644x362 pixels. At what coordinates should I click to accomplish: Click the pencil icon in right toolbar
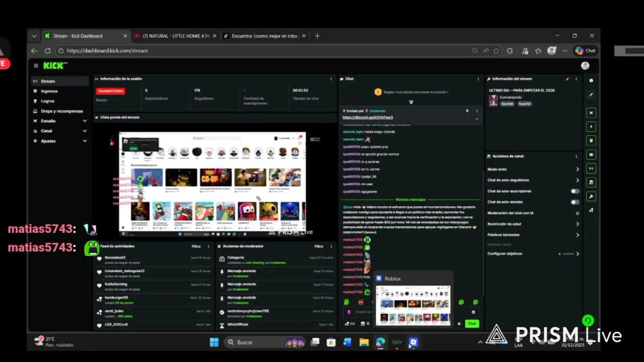[x=591, y=95]
